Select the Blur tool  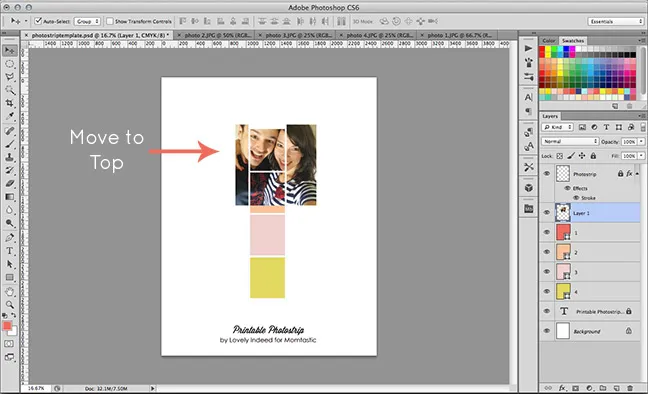coord(9,210)
